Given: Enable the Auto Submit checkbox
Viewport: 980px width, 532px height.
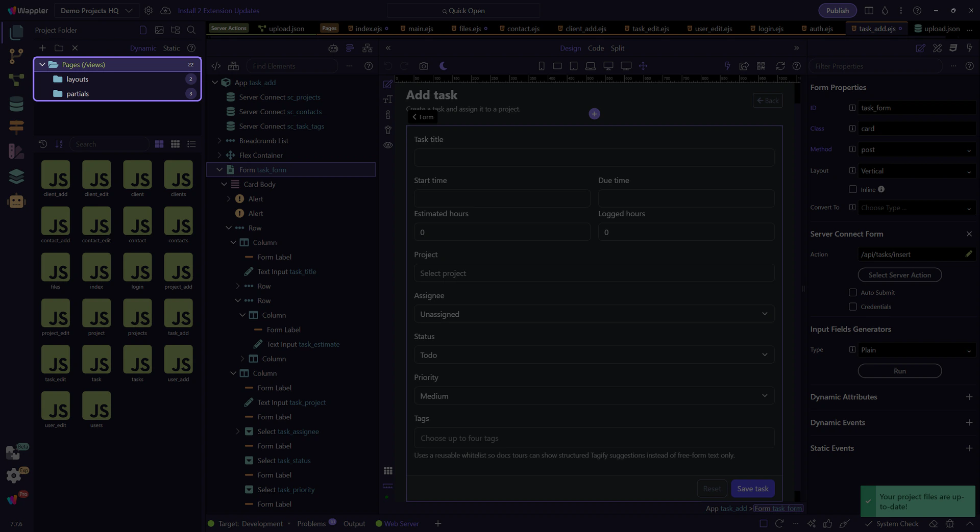Looking at the screenshot, I should (852, 292).
